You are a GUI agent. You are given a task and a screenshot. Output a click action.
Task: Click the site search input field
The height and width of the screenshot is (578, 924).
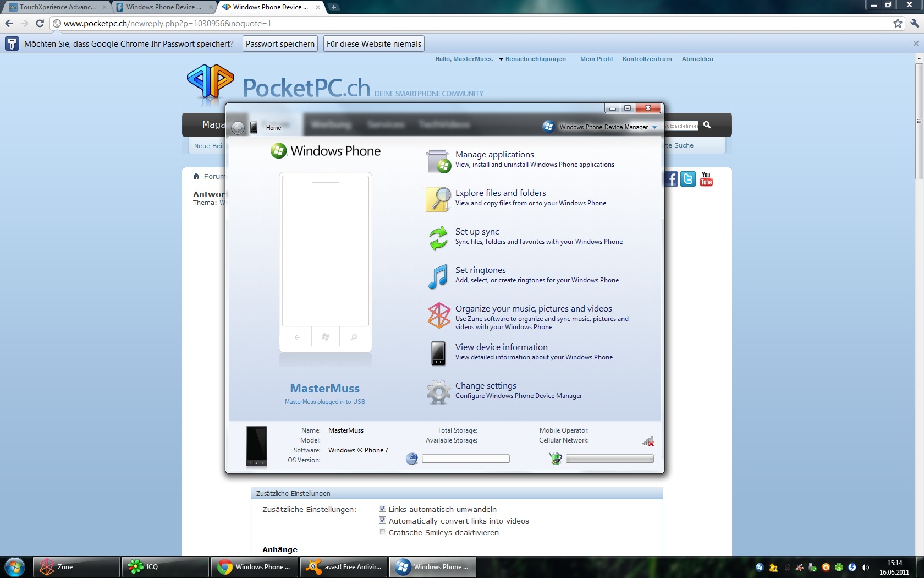point(681,126)
